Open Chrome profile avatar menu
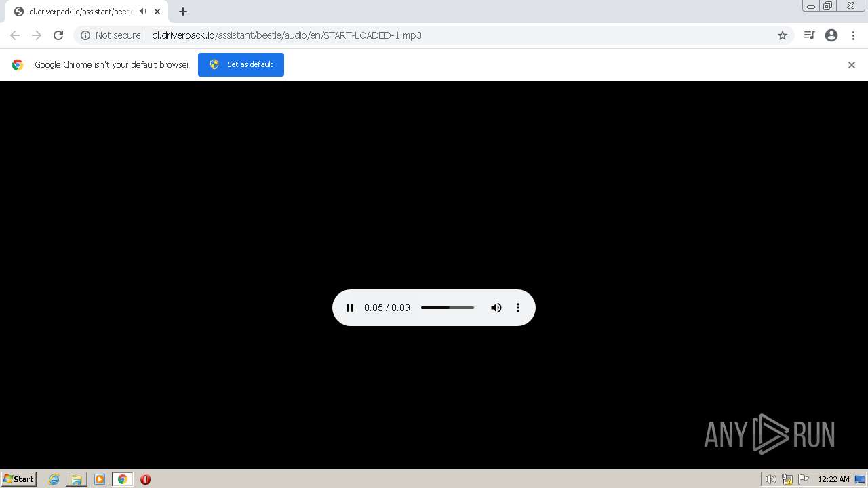This screenshot has width=868, height=488. click(x=831, y=35)
